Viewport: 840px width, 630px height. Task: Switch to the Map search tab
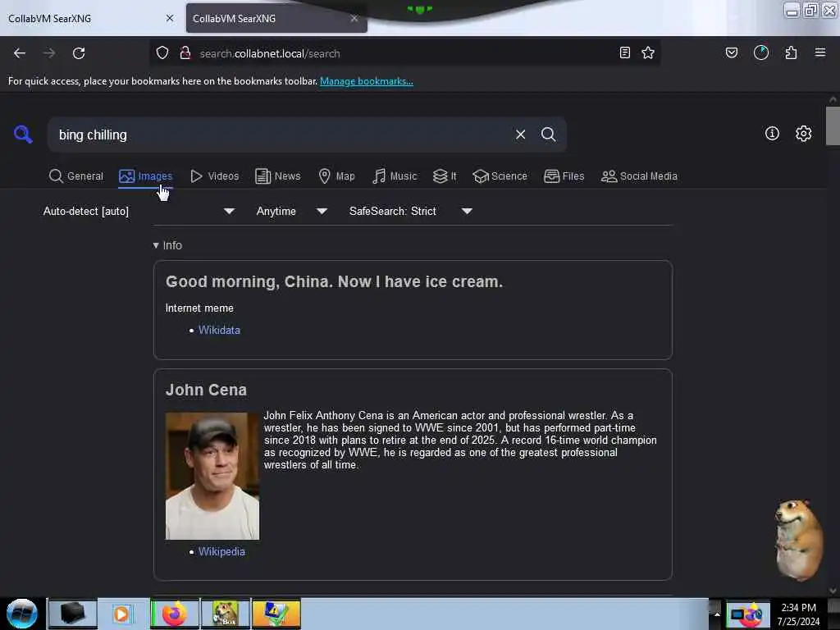click(x=336, y=176)
